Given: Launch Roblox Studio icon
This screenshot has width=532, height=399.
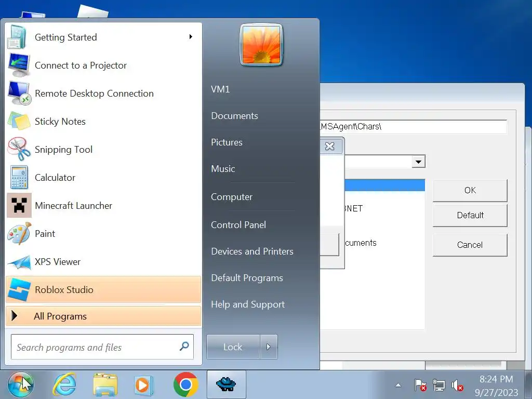Looking at the screenshot, I should 19,289.
